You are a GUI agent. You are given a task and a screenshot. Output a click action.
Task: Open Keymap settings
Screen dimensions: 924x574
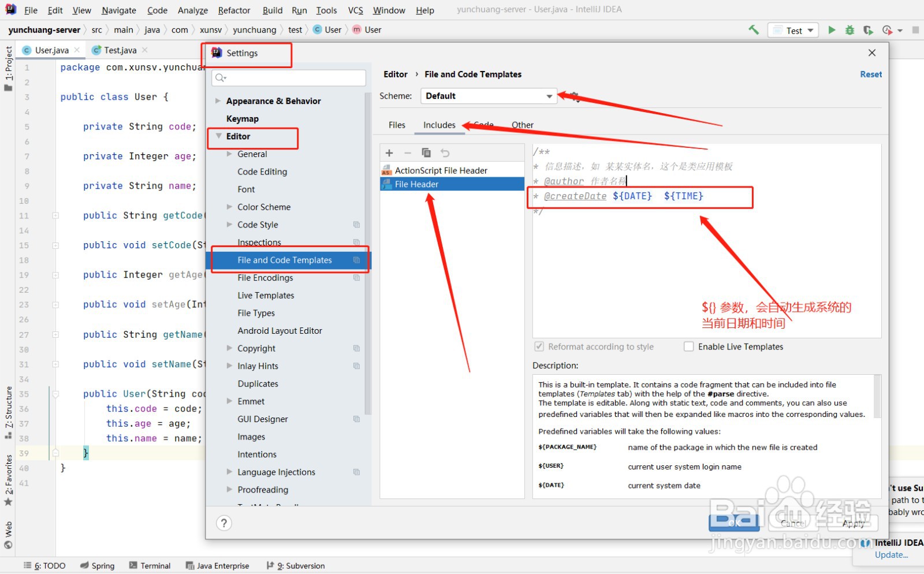coord(242,119)
